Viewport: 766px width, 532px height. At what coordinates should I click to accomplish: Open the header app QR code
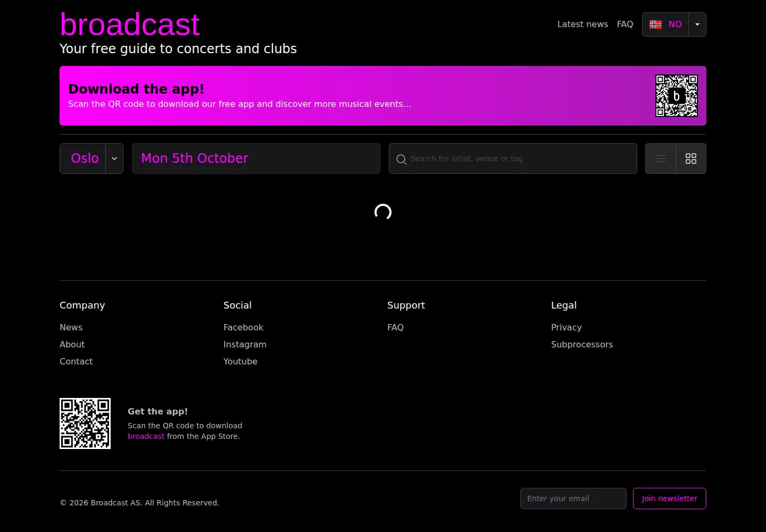(677, 96)
